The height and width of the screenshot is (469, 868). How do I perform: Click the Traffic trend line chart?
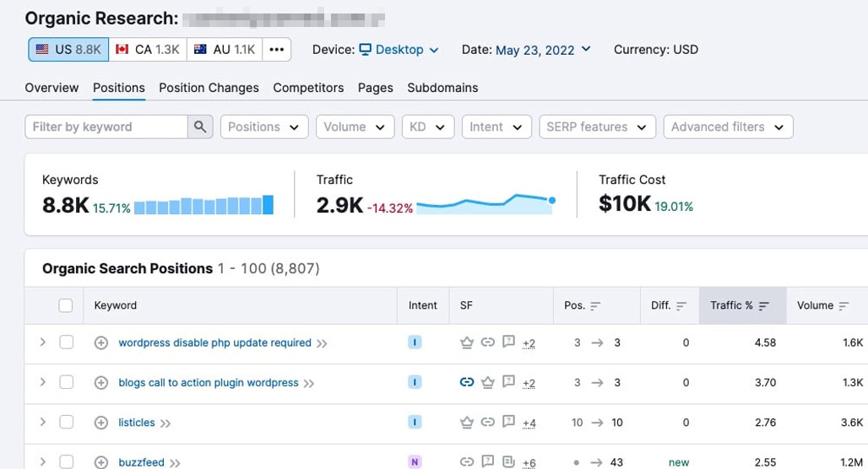(486, 203)
